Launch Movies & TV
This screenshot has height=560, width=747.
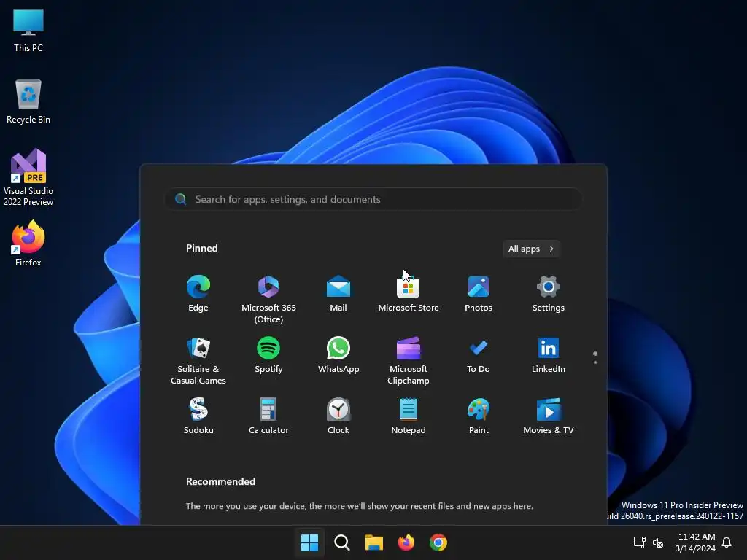pyautogui.click(x=549, y=416)
